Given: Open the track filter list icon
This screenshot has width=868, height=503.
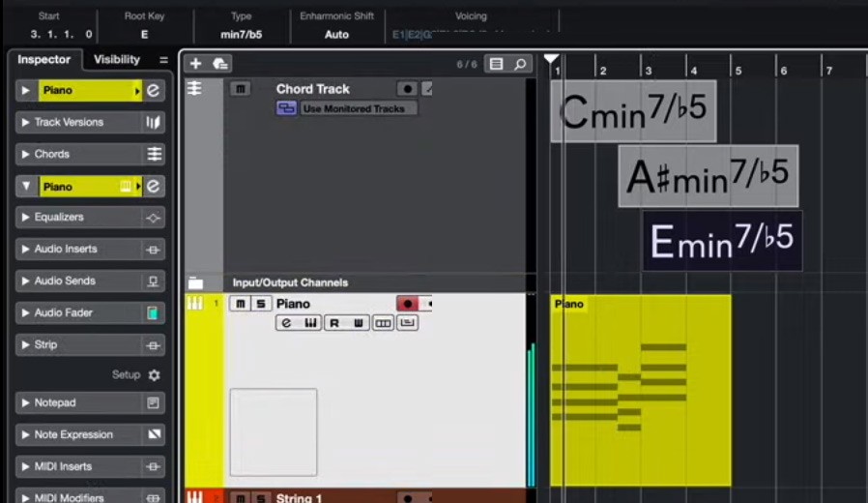Looking at the screenshot, I should coord(496,64).
